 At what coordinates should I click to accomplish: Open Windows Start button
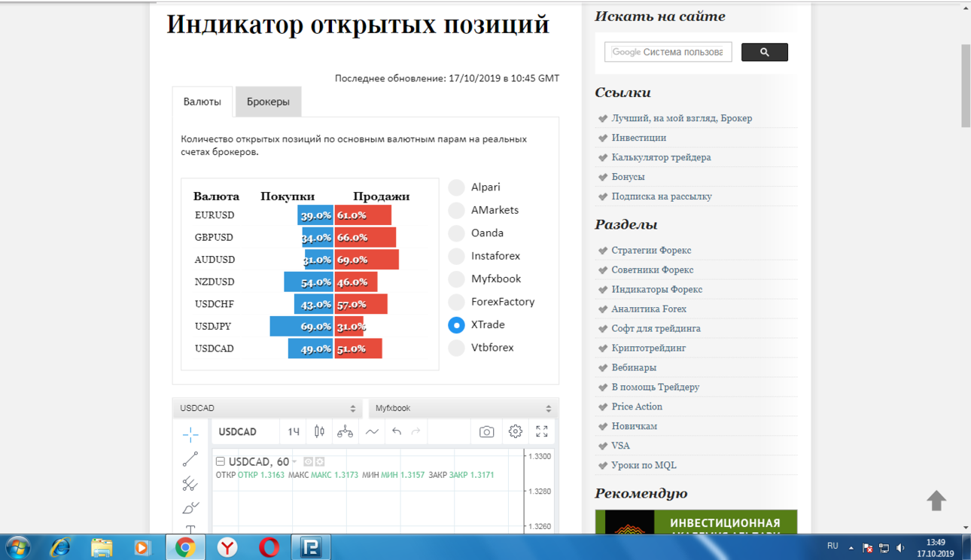pyautogui.click(x=18, y=547)
